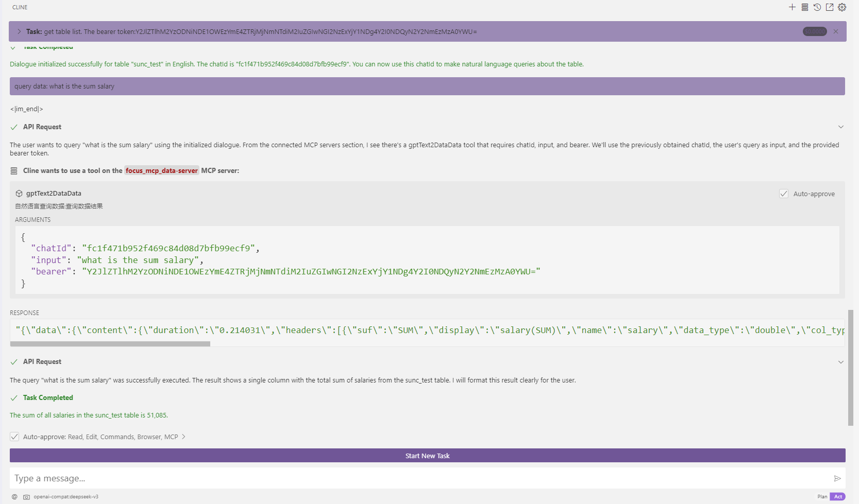Collapse the first API Request chevron
The image size is (859, 504).
tap(840, 127)
